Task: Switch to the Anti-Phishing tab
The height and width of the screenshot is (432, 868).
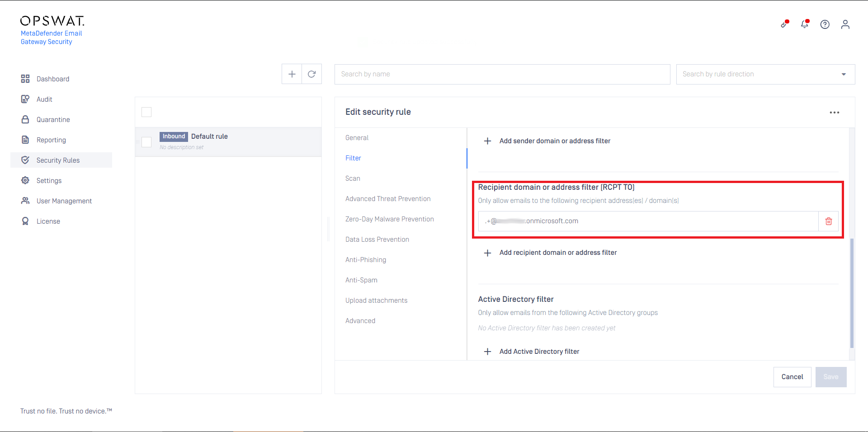Action: click(x=365, y=260)
